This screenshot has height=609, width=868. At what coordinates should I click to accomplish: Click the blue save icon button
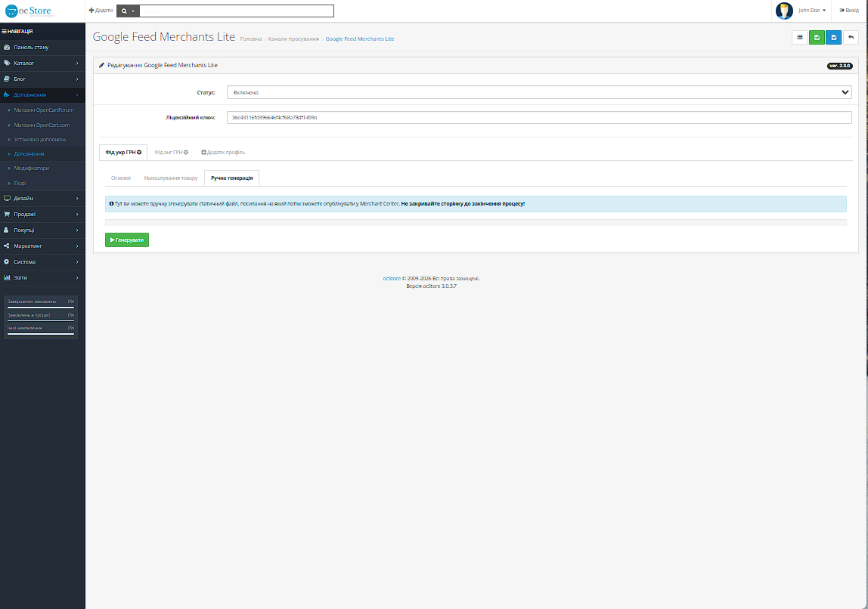(x=834, y=38)
